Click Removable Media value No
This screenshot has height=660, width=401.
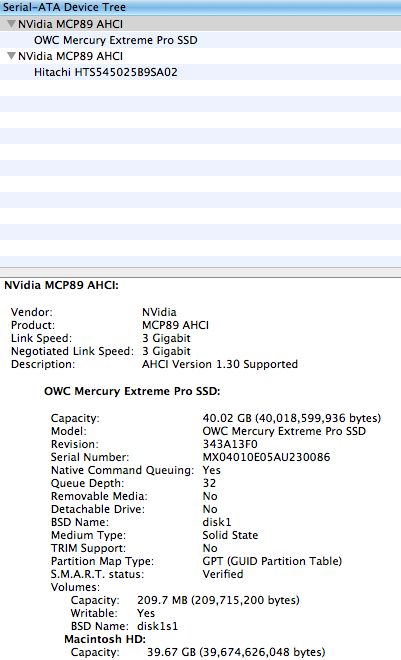[x=210, y=497]
